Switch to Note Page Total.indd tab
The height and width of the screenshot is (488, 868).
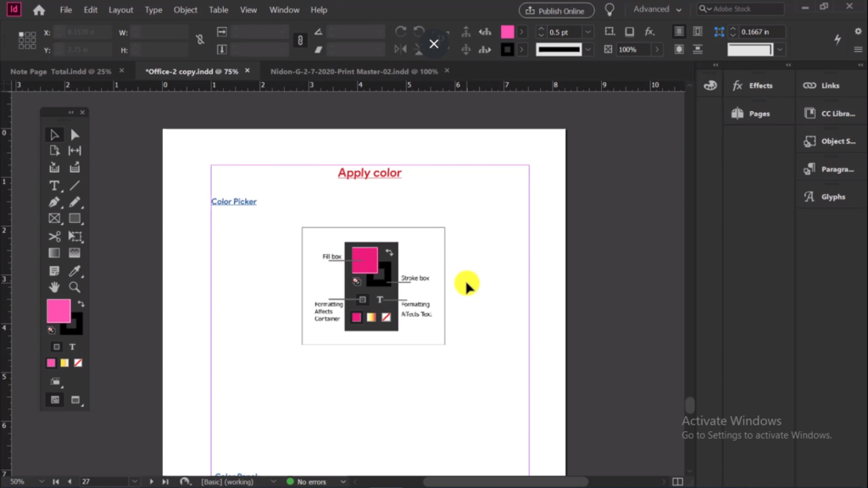60,71
